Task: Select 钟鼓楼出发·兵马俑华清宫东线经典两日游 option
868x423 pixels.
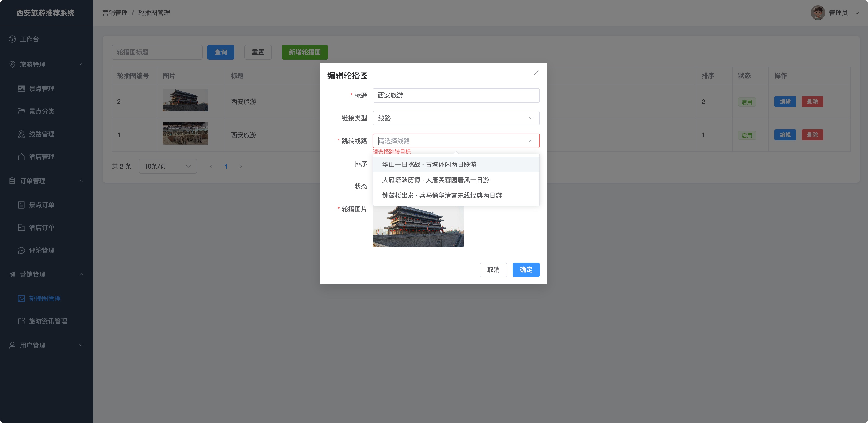Action: [x=456, y=195]
